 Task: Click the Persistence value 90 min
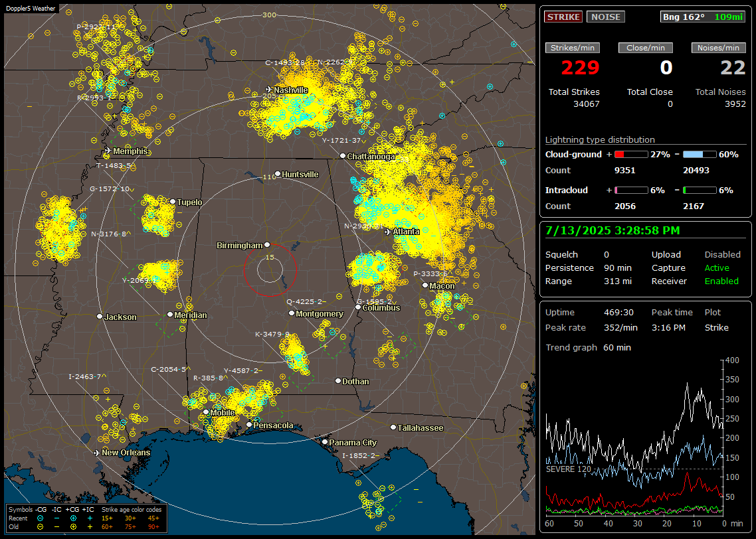click(x=618, y=268)
